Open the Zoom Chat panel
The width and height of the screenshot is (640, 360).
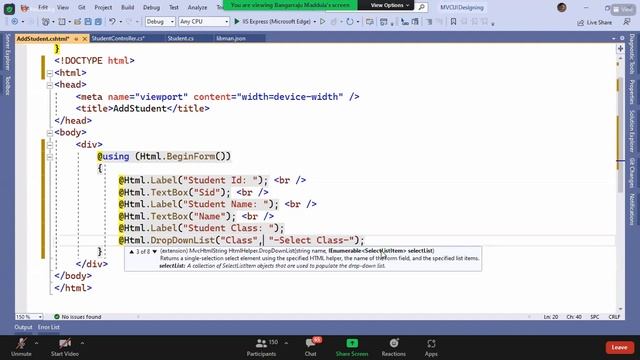[x=311, y=347]
